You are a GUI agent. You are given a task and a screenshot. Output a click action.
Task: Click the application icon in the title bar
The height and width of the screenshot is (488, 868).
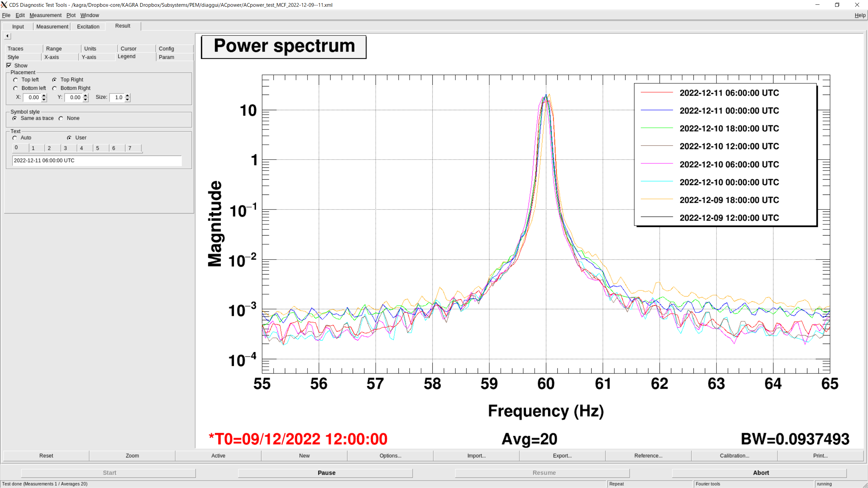(4, 5)
